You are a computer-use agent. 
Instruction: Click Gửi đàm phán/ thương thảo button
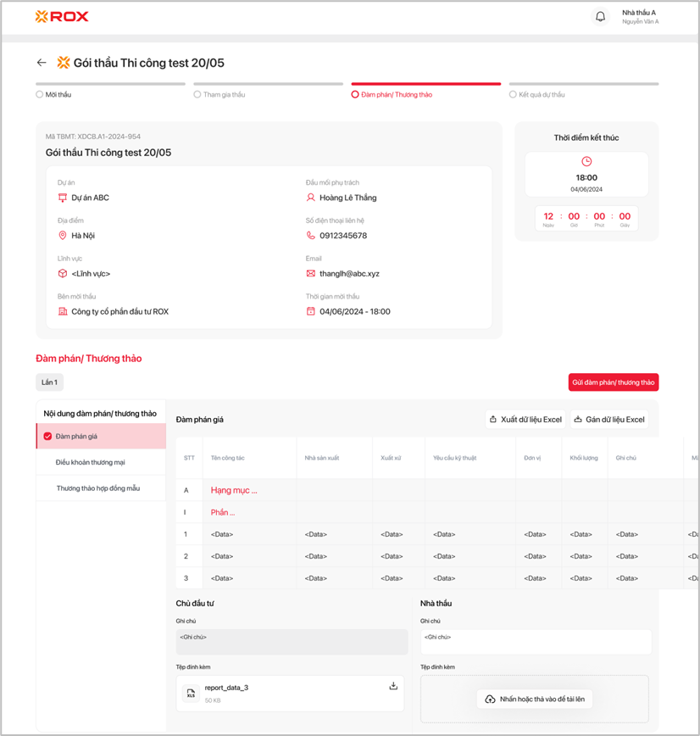[x=613, y=382]
